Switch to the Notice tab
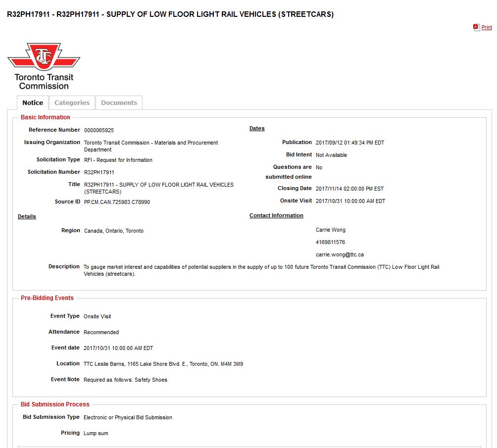This screenshot has height=448, width=497. click(x=33, y=103)
